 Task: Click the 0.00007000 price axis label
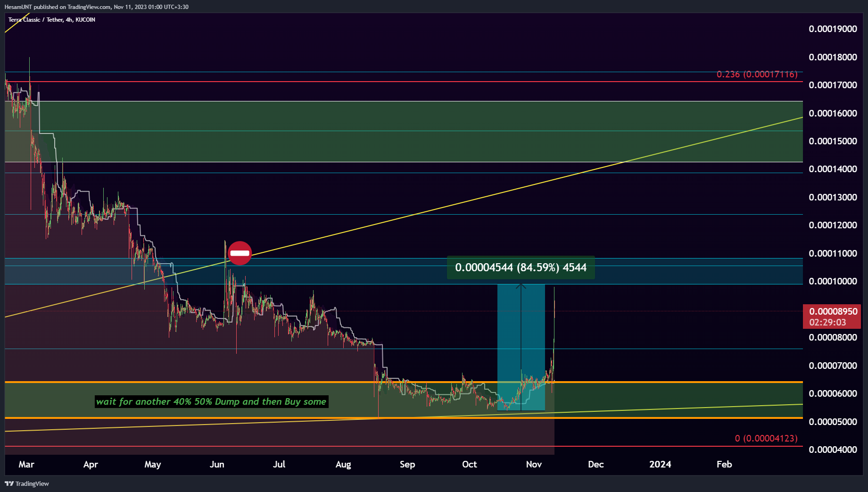click(833, 366)
